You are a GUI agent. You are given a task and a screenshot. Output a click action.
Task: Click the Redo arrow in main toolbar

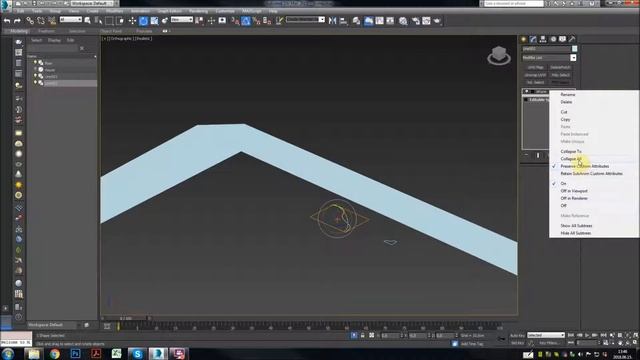pyautogui.click(x=17, y=20)
